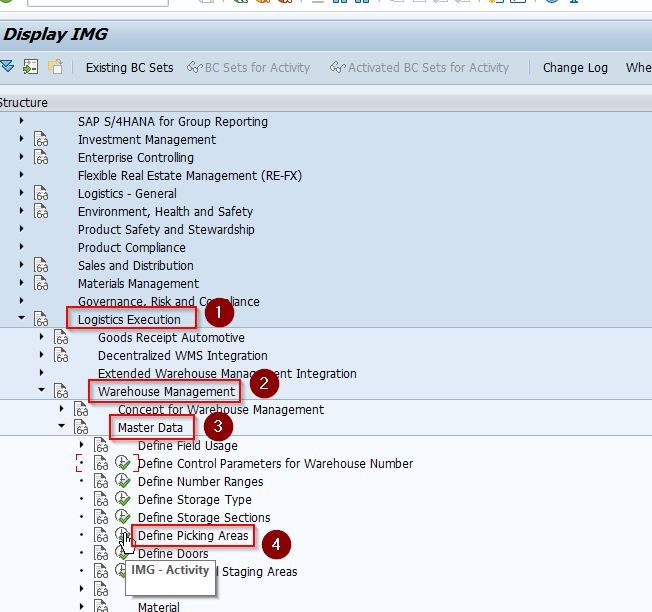Screen dimensions: 652x612
Task: Open documentation icon for Concept for Warehouse Management
Action: click(81, 409)
